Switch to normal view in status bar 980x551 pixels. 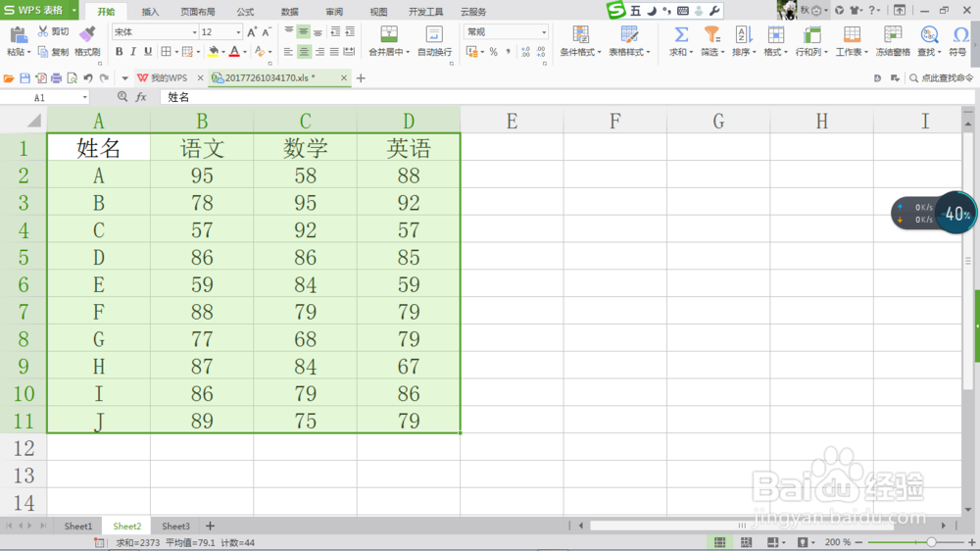[720, 542]
